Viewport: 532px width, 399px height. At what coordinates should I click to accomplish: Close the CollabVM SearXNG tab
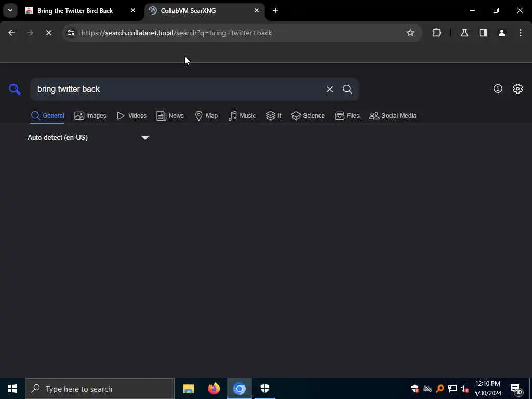257,10
